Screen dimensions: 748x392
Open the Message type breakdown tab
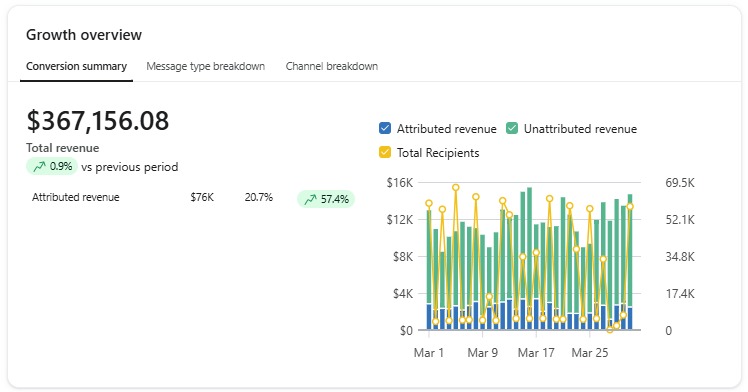(206, 66)
